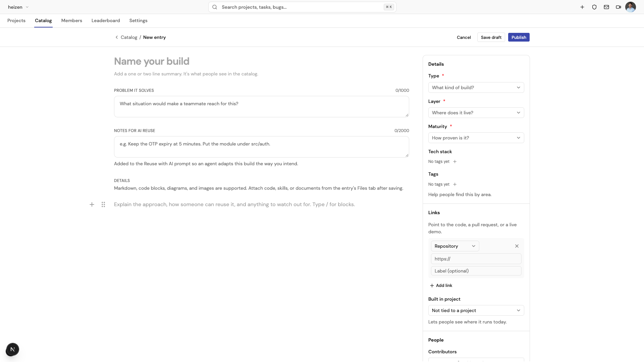Click the search magnifier icon
This screenshot has height=362, width=644.
coord(215,7)
